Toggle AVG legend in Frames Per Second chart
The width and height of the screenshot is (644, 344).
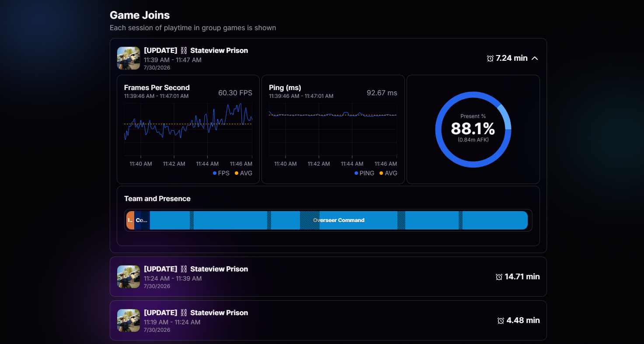click(x=244, y=173)
